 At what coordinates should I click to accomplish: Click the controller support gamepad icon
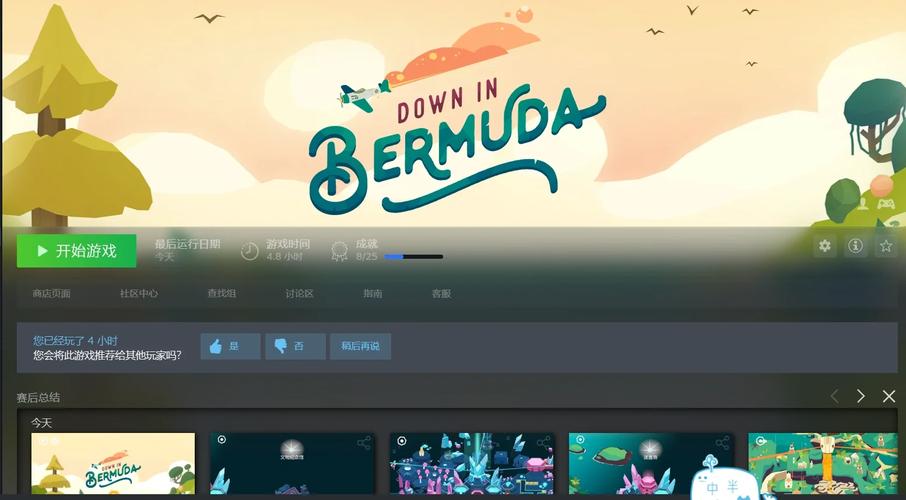[885, 203]
